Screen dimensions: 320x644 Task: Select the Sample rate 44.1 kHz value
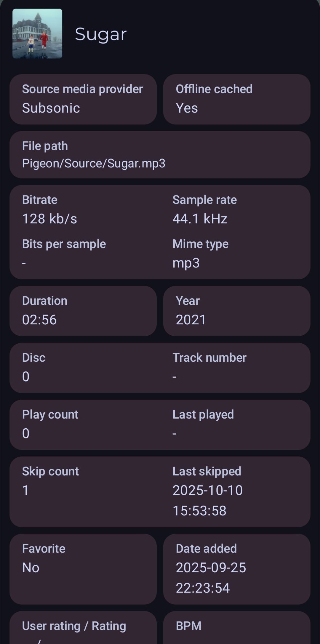point(200,219)
